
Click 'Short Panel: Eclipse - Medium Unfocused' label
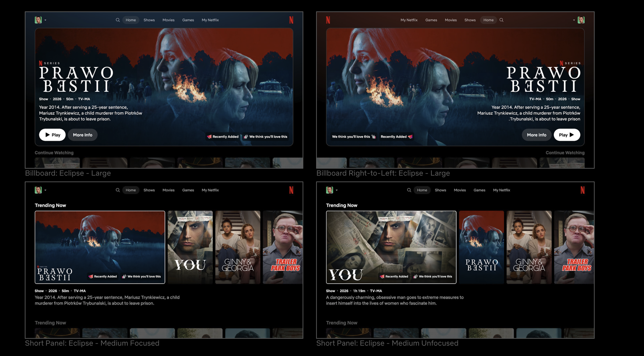(x=387, y=343)
